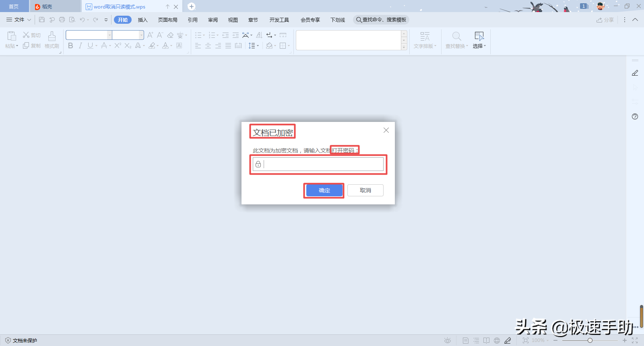Open the 页面布局 (Page Layout) tab
The width and height of the screenshot is (644, 346).
(x=167, y=20)
